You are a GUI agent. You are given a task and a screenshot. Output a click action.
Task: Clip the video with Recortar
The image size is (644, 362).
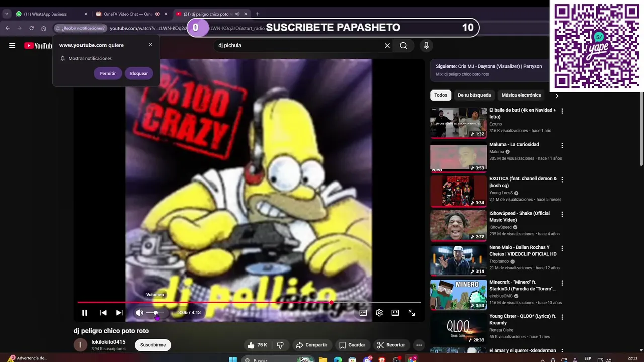[x=391, y=345]
